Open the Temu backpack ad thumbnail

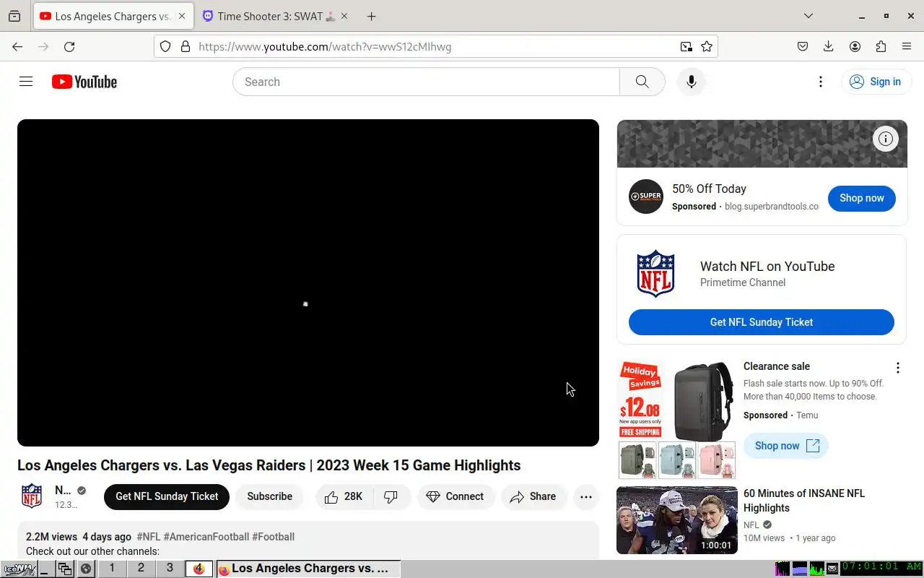[x=677, y=419]
